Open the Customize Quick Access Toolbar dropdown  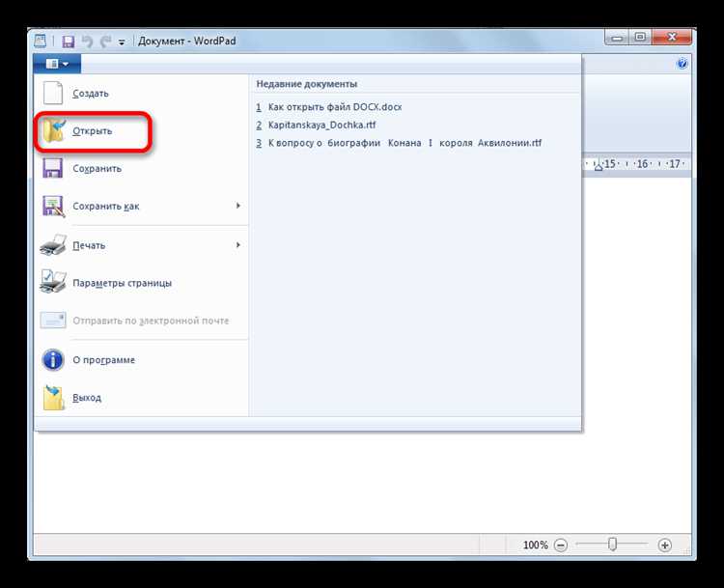click(122, 42)
